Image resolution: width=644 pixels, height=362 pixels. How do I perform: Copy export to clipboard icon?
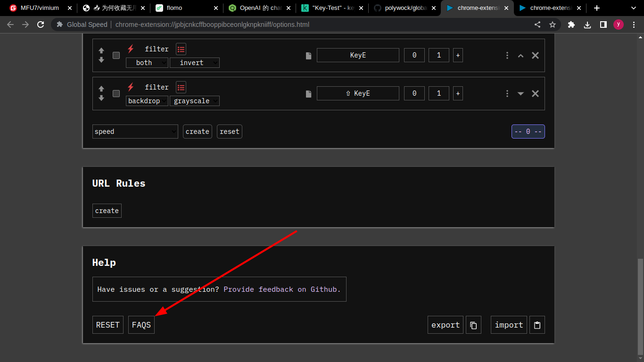point(473,325)
